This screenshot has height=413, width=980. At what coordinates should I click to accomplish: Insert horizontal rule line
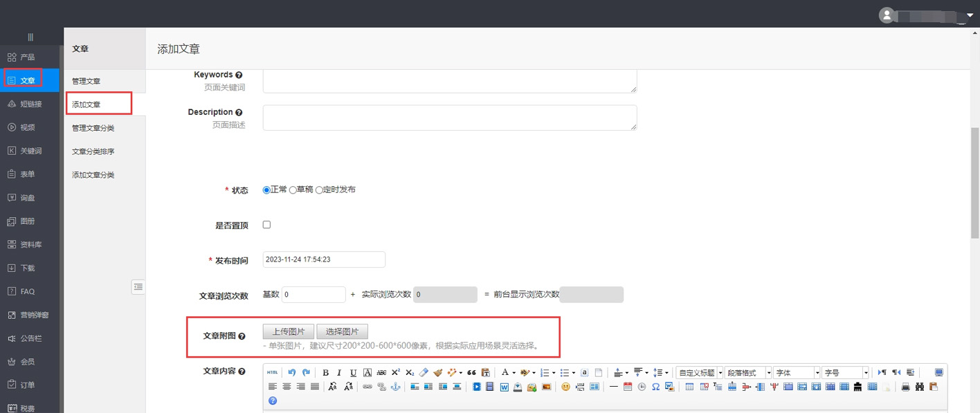(614, 387)
